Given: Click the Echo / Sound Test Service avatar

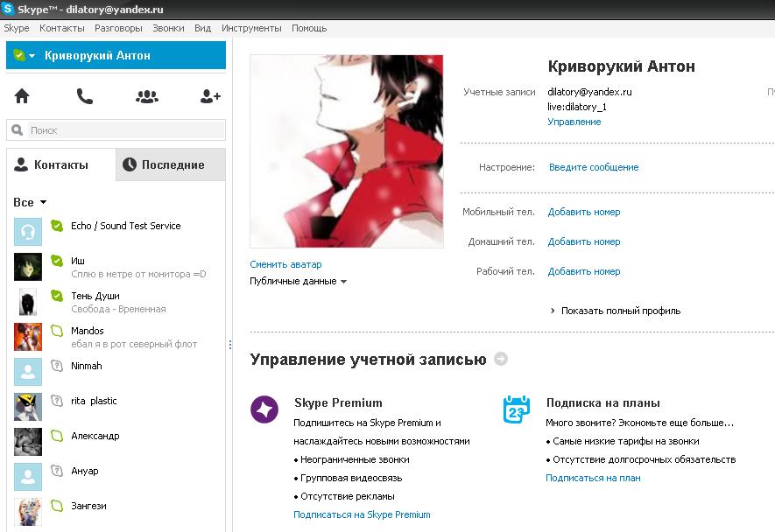Looking at the screenshot, I should (x=28, y=232).
